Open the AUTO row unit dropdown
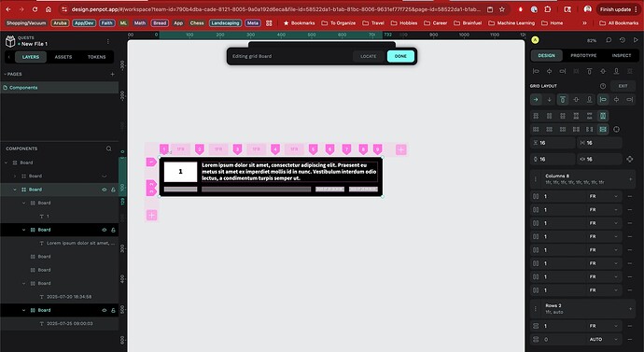644x352 pixels. click(604, 339)
